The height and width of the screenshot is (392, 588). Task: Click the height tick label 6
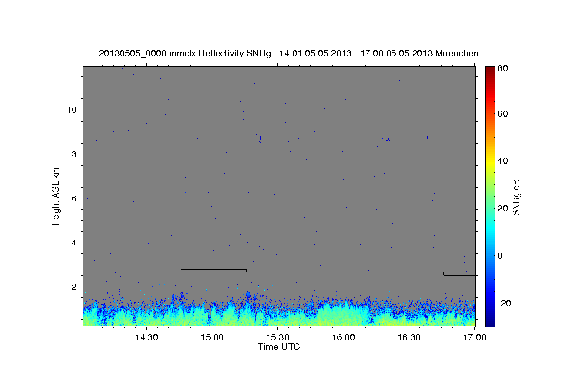click(75, 198)
